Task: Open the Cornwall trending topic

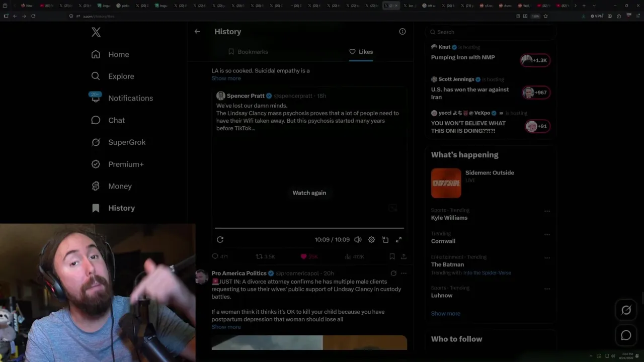Action: pos(443,241)
